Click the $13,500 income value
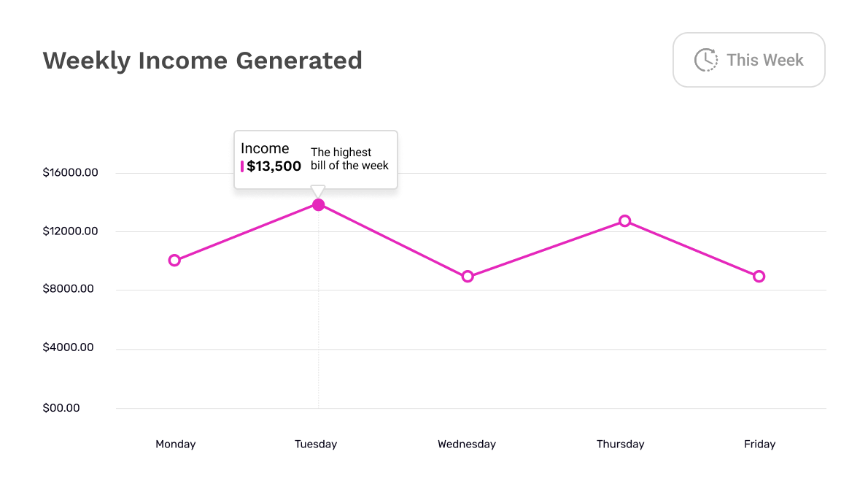 pyautogui.click(x=275, y=166)
